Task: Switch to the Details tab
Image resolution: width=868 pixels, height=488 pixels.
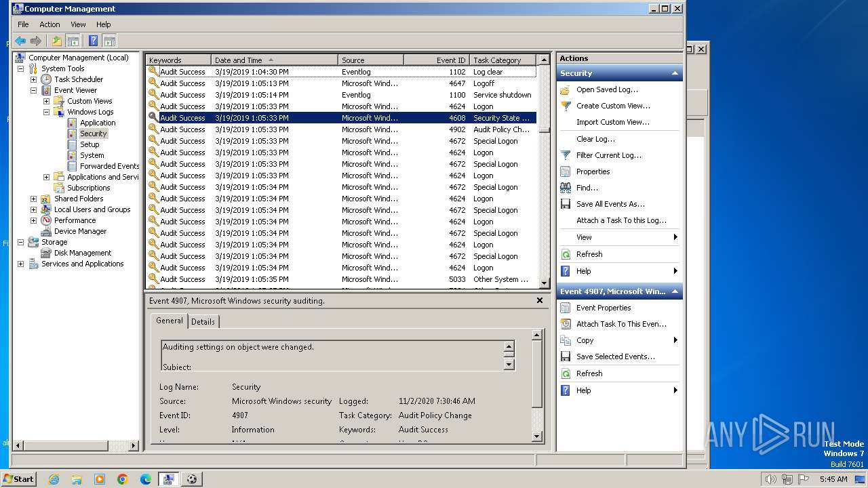Action: pyautogui.click(x=203, y=322)
